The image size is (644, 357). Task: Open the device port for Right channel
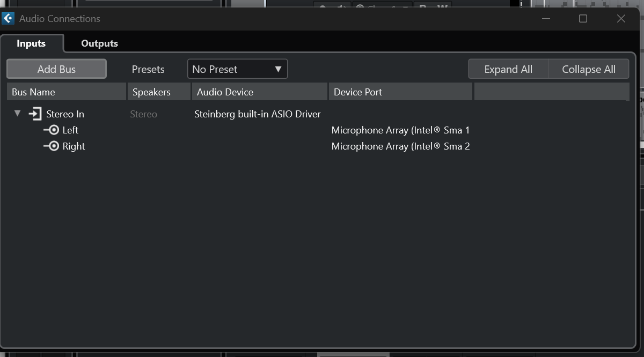coord(400,146)
